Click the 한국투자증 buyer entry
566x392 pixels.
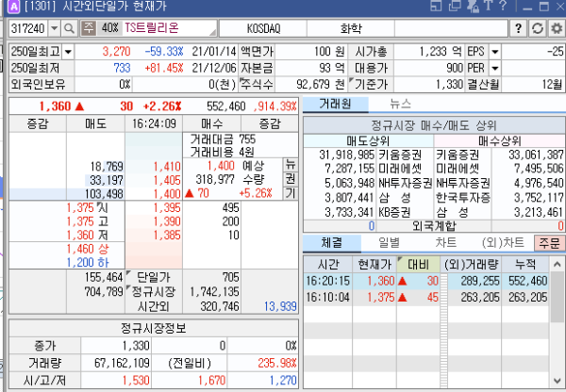coord(463,197)
